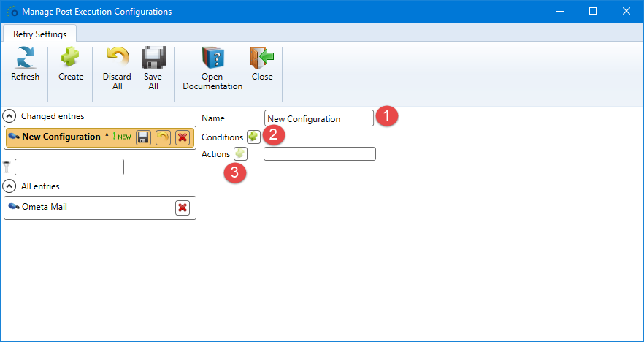Discard changes on the New Configuration entry
The width and height of the screenshot is (644, 342).
[163, 137]
